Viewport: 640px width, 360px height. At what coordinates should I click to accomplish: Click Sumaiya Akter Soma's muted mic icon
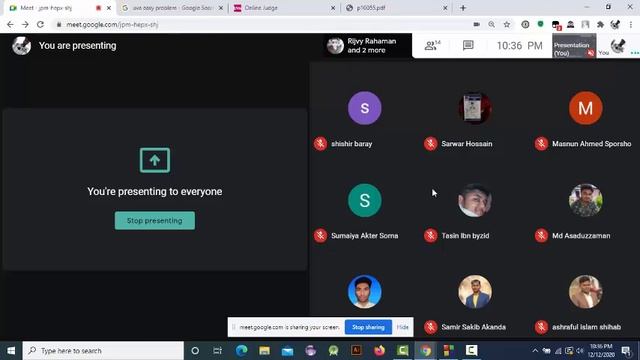[x=320, y=236]
